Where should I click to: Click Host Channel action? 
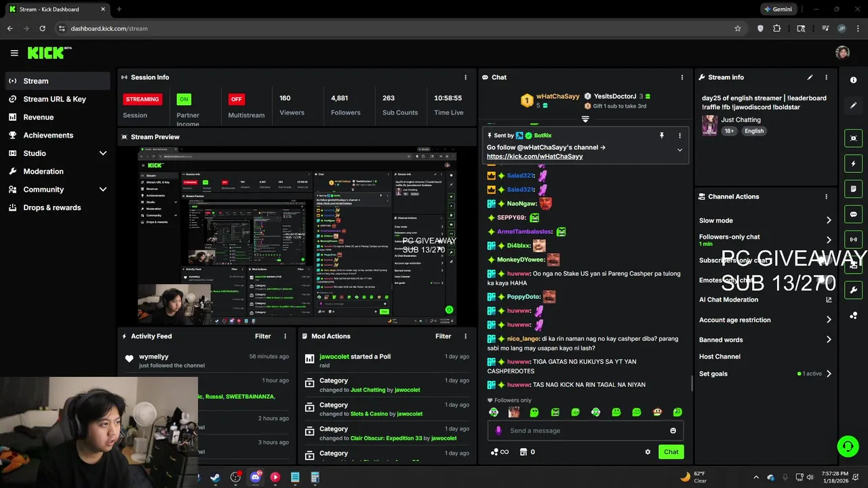[x=719, y=357]
